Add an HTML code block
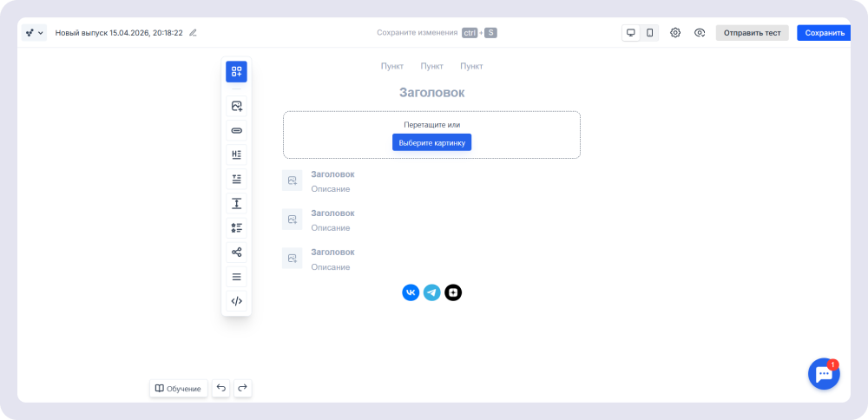868x420 pixels. point(236,301)
